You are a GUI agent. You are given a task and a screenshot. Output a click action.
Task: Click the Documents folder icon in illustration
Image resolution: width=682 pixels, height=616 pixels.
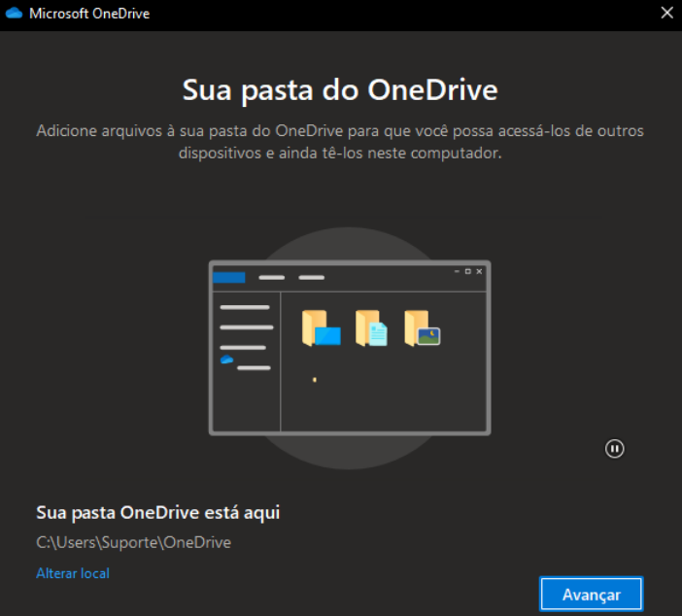tap(371, 328)
